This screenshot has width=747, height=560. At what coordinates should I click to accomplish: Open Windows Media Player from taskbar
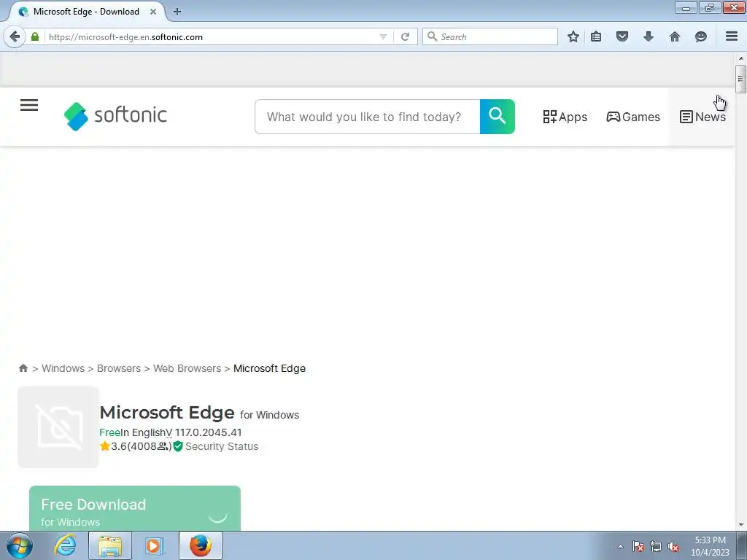tap(154, 546)
